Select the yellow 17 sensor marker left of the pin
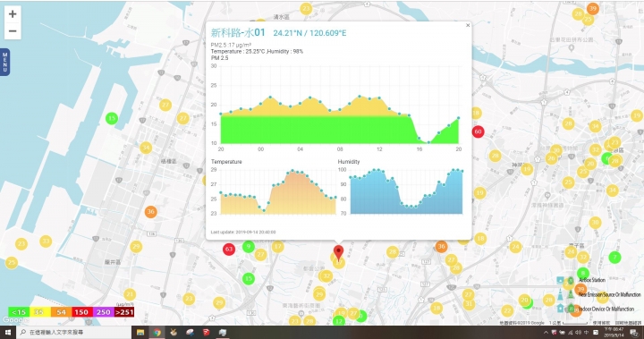This screenshot has height=339, width=644. 277,247
